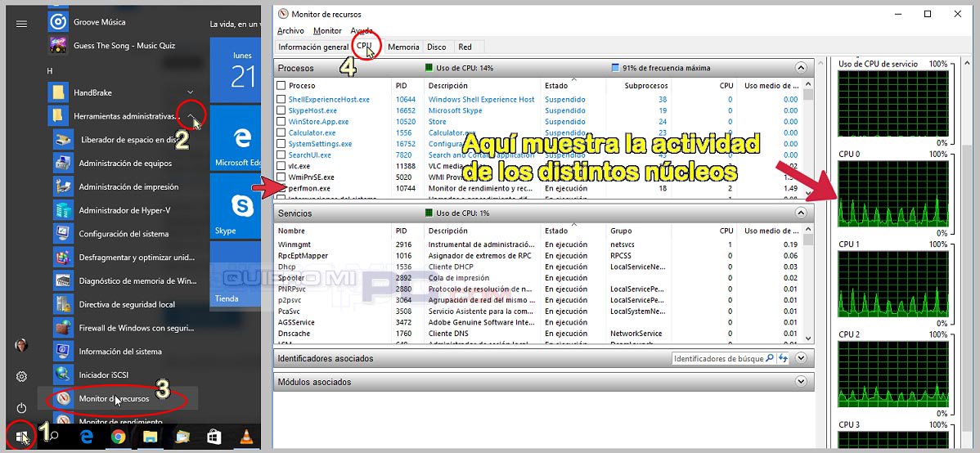Check the Calculator.exe process checkbox

[281, 133]
